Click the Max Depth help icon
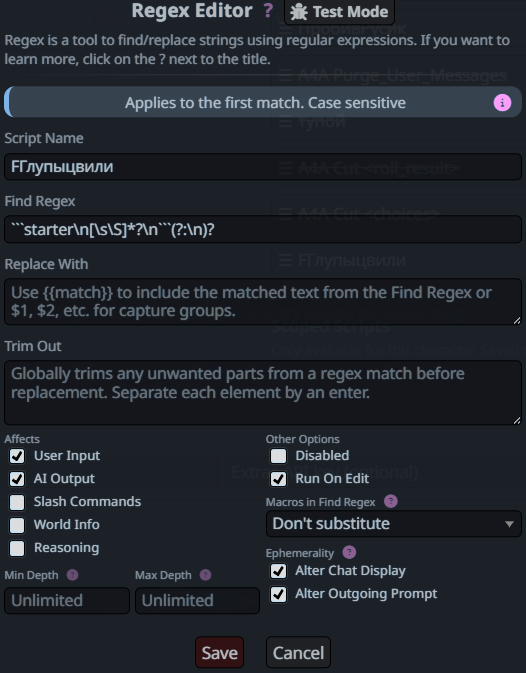Viewport: 526px width, 673px height. [x=206, y=575]
